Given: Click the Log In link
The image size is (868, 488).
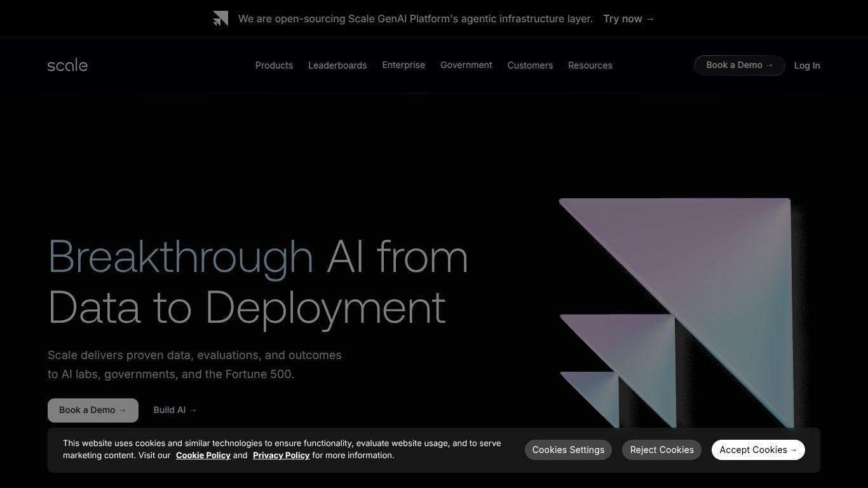Looking at the screenshot, I should pos(807,65).
